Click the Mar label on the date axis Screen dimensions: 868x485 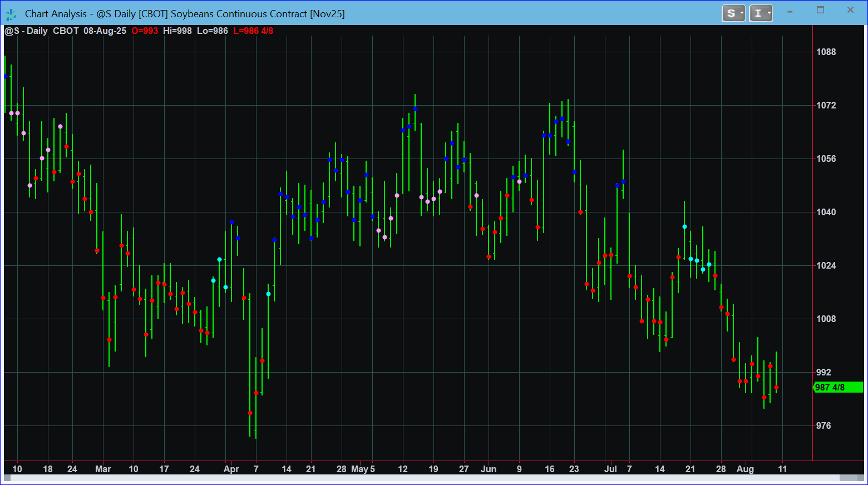coord(103,469)
